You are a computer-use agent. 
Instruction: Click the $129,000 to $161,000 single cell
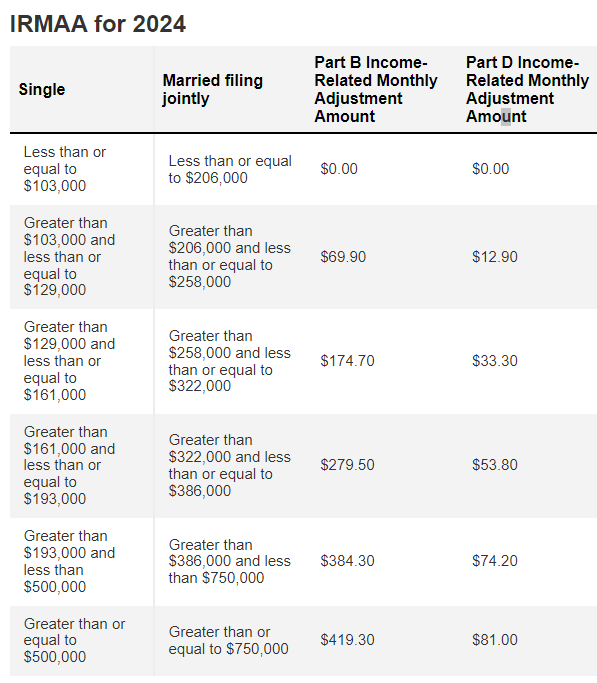(x=69, y=361)
